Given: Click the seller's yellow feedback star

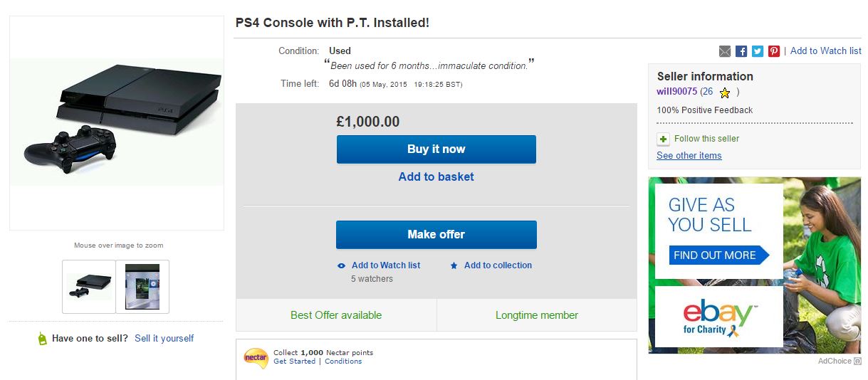Looking at the screenshot, I should (x=725, y=93).
